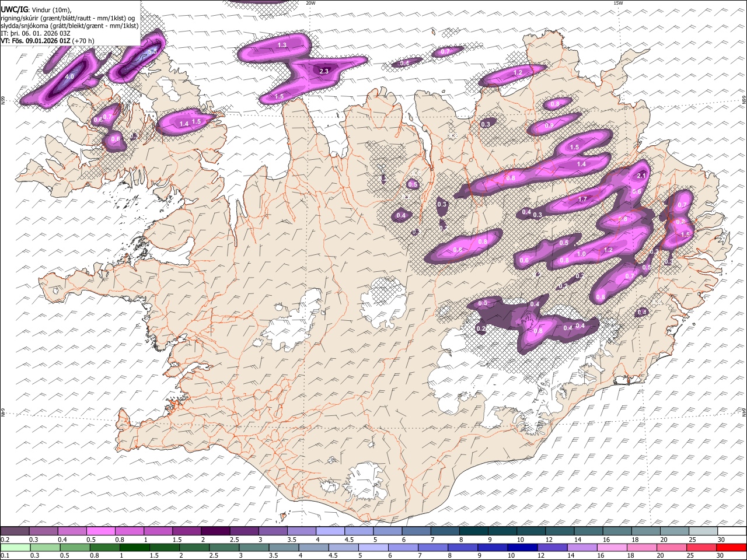The image size is (747, 560).
Task: Click the 0.9 snowfall value label
Action: [x=549, y=125]
